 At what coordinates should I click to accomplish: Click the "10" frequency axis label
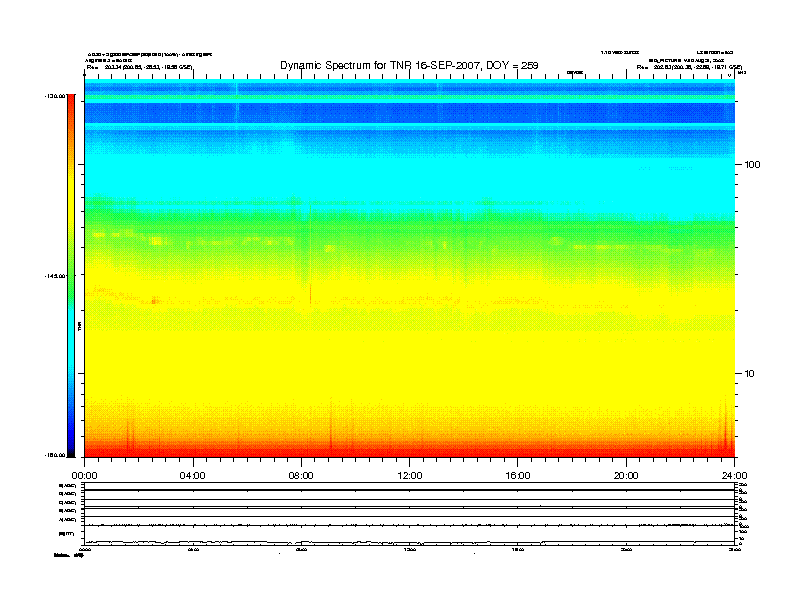point(749,374)
